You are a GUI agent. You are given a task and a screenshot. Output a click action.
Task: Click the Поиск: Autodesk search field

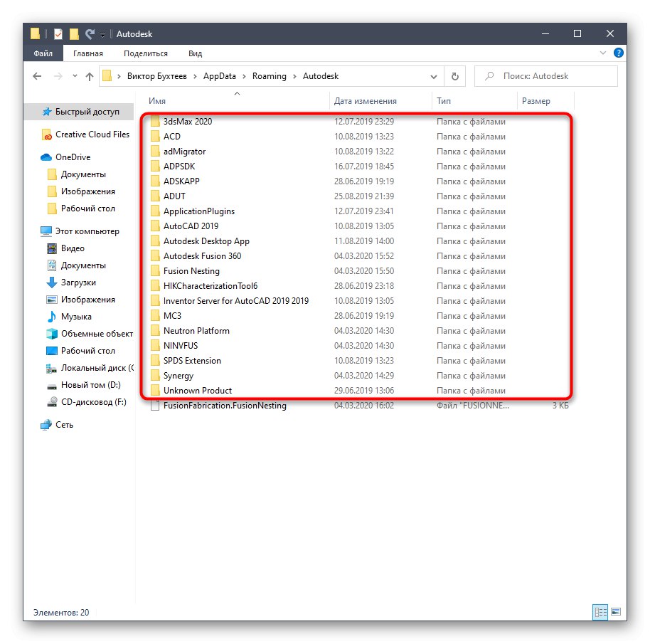pos(546,76)
